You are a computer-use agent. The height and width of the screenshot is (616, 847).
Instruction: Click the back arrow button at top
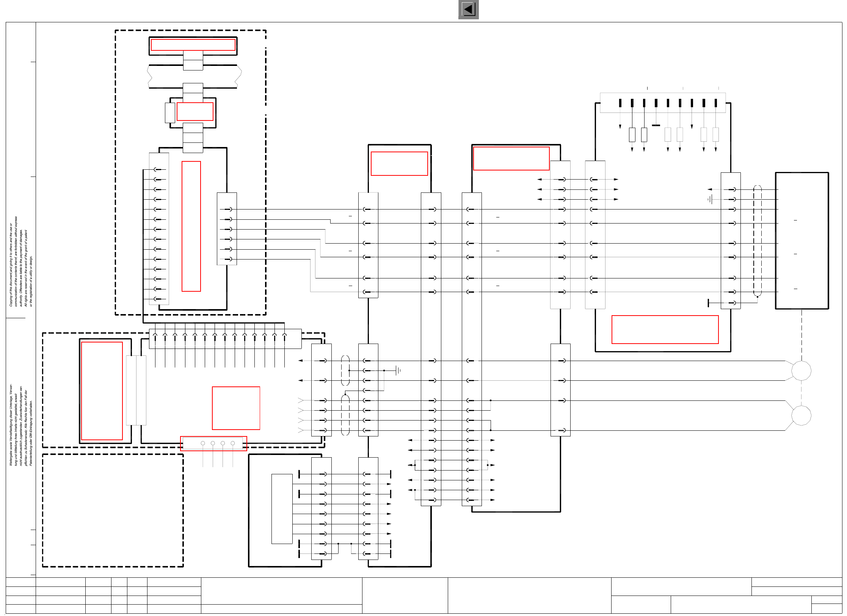click(468, 9)
